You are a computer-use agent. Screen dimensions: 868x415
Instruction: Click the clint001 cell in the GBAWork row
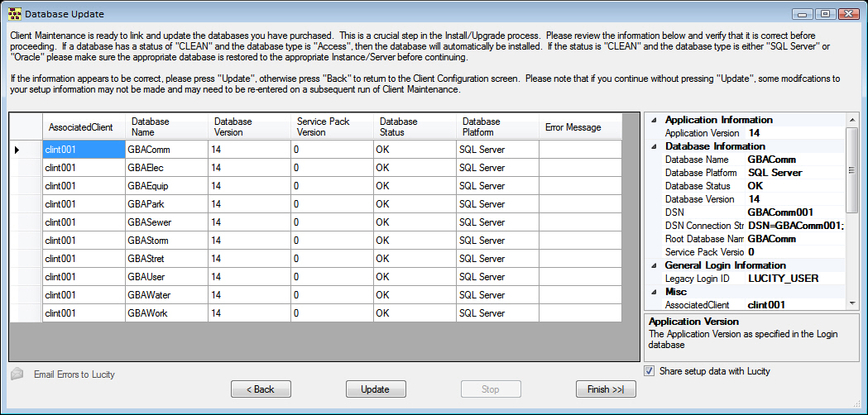point(84,313)
